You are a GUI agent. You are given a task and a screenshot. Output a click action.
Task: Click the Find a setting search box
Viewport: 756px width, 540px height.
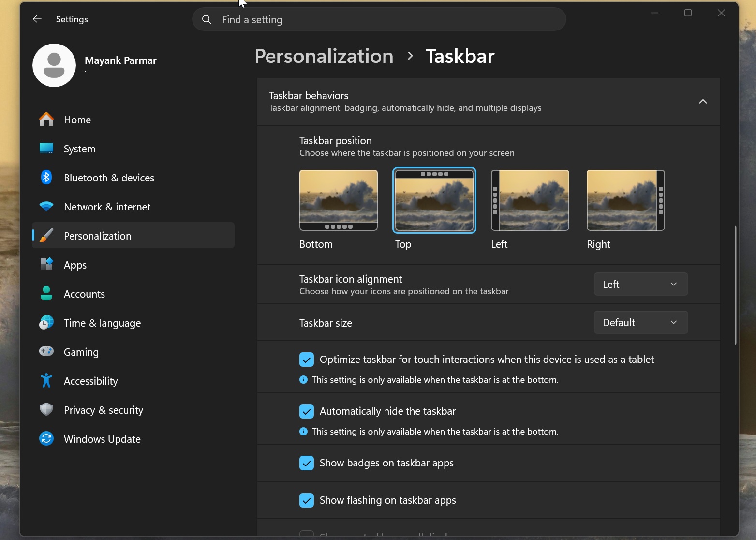(379, 19)
